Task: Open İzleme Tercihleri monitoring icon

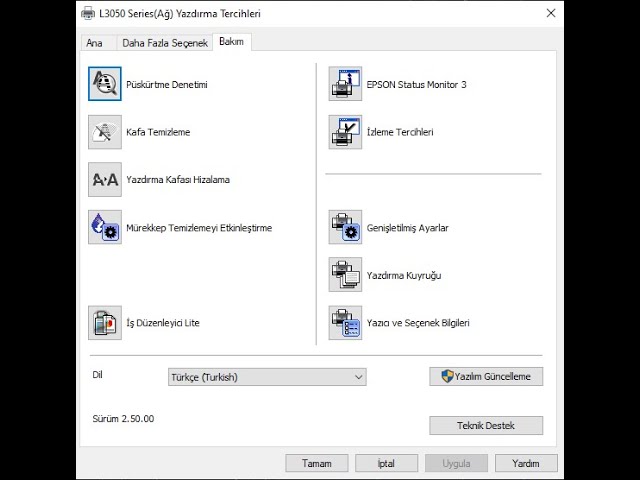Action: [345, 132]
